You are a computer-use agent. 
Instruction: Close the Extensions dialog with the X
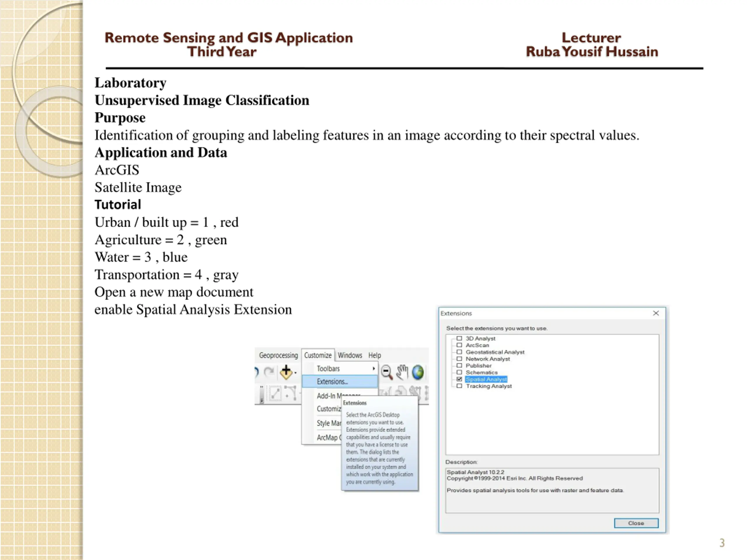656,313
